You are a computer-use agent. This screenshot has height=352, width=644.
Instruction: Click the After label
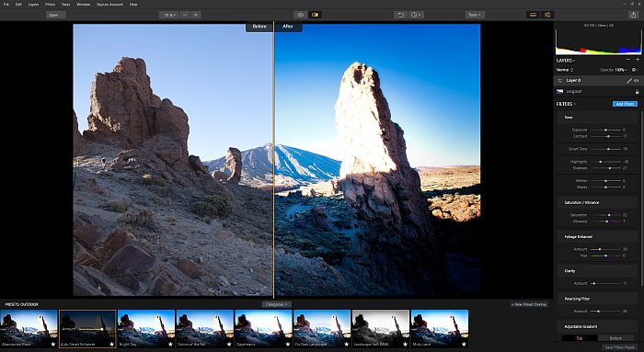[288, 27]
